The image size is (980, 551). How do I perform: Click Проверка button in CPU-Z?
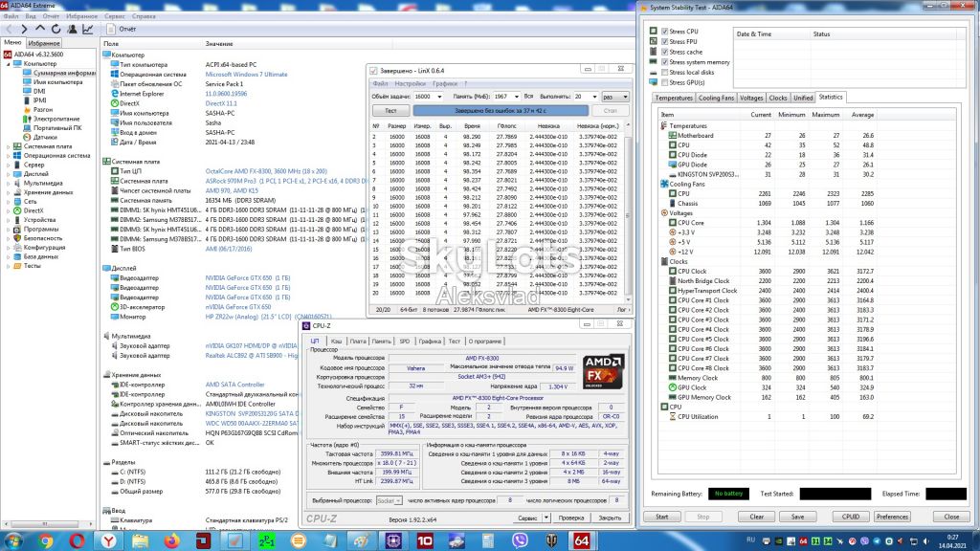tap(571, 518)
